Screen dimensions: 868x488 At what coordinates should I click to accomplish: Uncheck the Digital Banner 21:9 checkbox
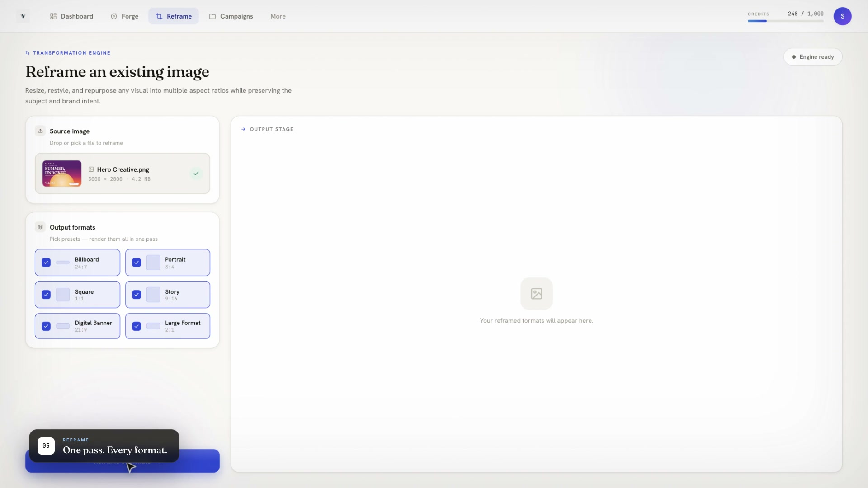pos(46,326)
